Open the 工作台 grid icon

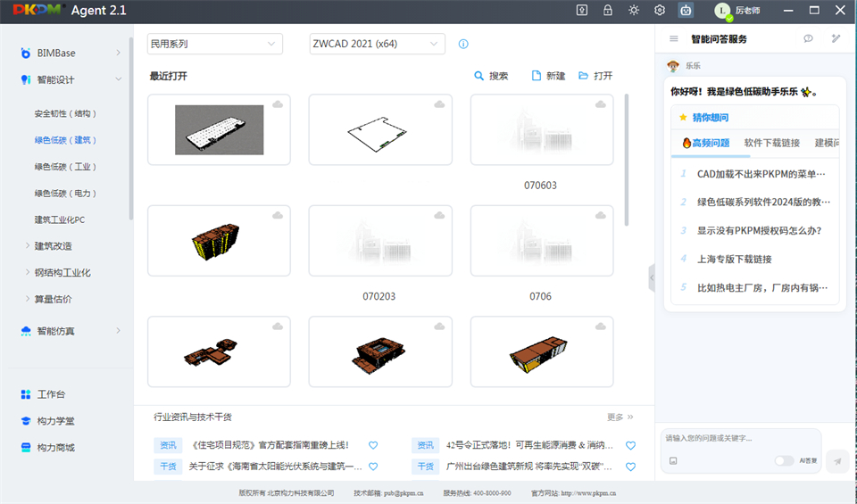tap(26, 394)
